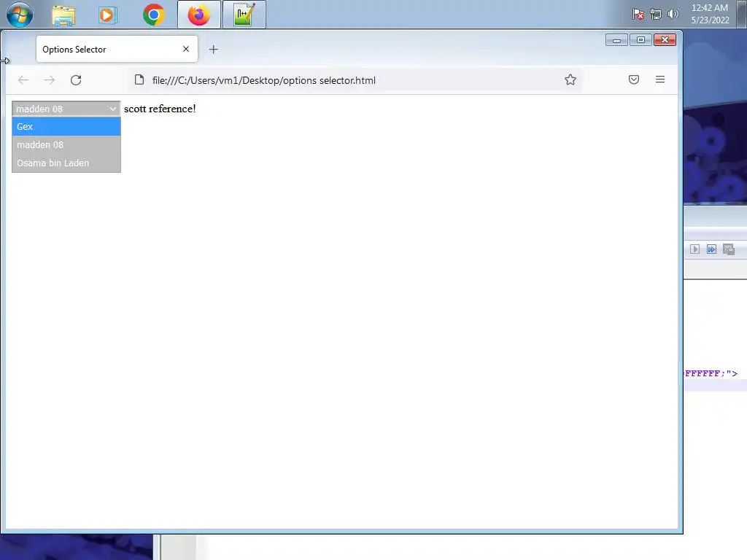
Task: Open Action Center flag tray icon
Action: (638, 15)
